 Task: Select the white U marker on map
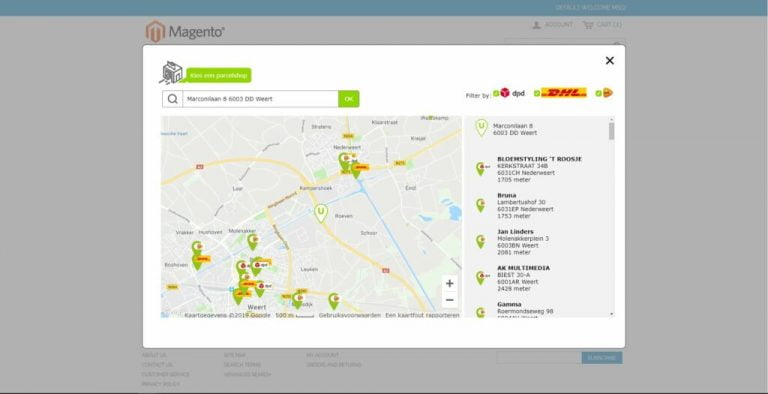[x=321, y=213]
